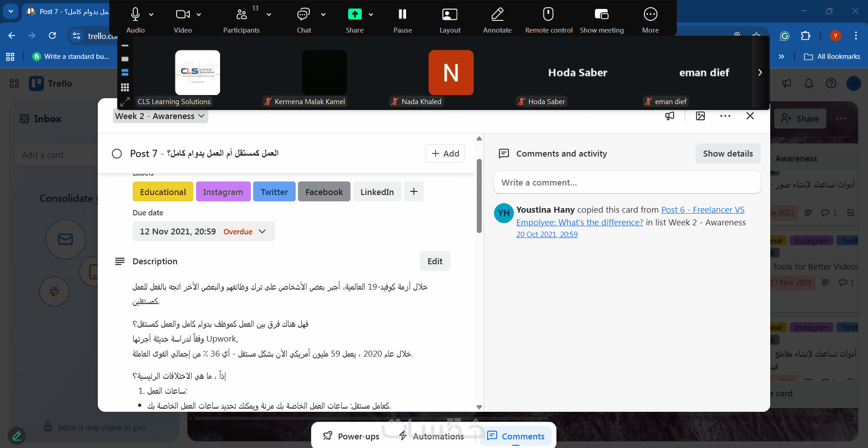Reload the Trello page
868x448 pixels.
(x=53, y=36)
